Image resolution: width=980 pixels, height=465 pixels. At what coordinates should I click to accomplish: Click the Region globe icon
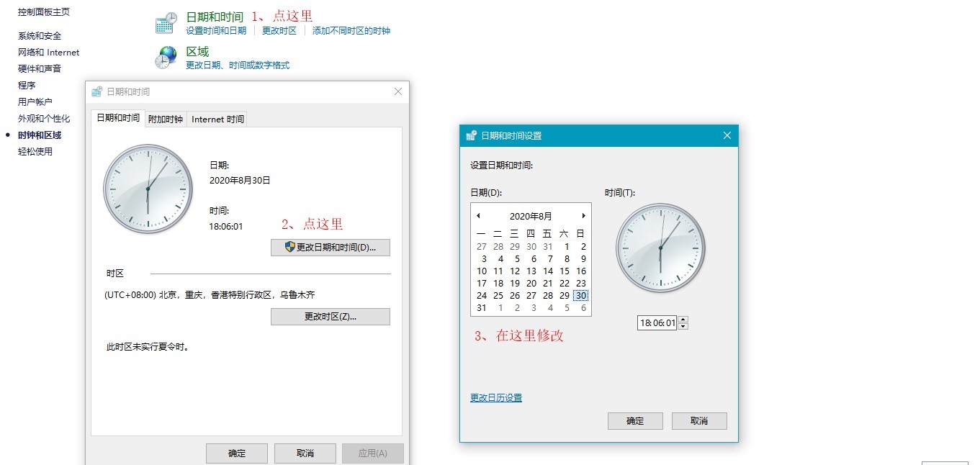coord(166,58)
